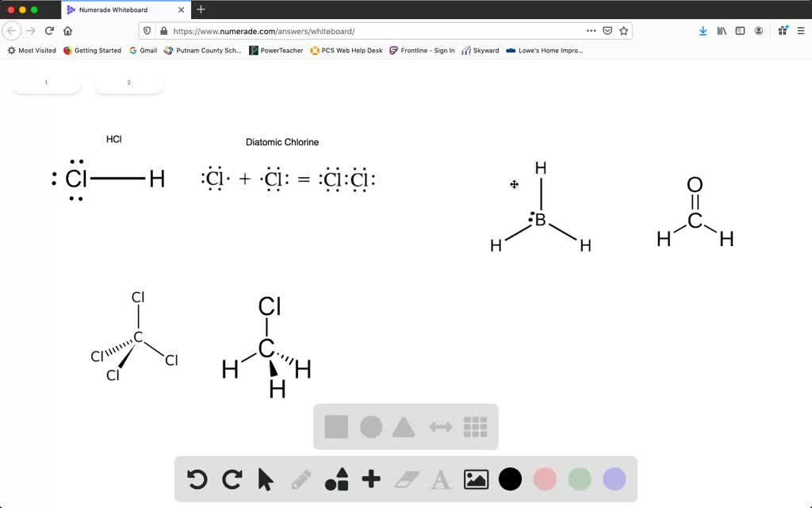The width and height of the screenshot is (812, 508).
Task: Select the circle shape option
Action: [370, 426]
